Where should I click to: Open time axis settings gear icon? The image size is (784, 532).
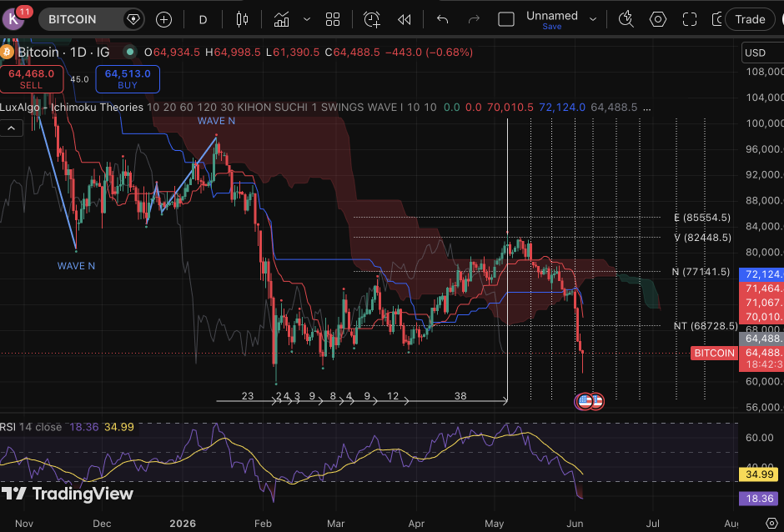point(771,524)
